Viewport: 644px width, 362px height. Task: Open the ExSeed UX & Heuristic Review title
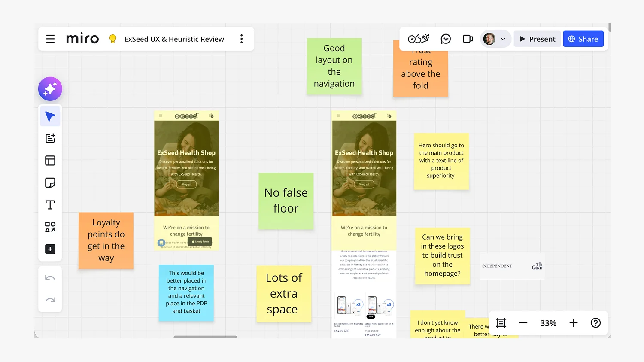pyautogui.click(x=174, y=39)
